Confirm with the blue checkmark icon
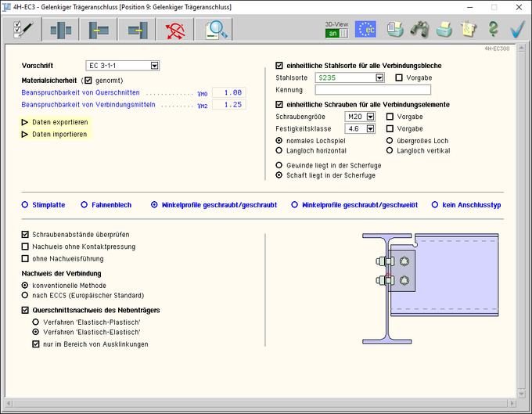The width and height of the screenshot is (532, 414). click(x=517, y=30)
